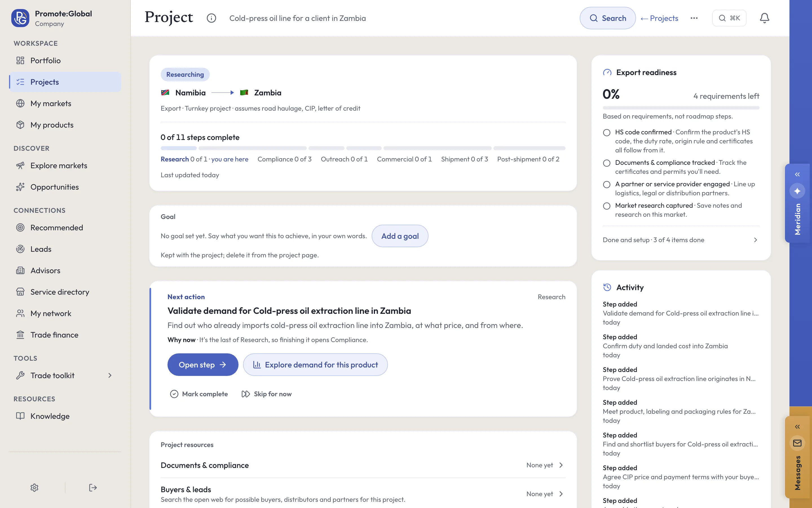
Task: Click Explore demand for this product
Action: 315,365
